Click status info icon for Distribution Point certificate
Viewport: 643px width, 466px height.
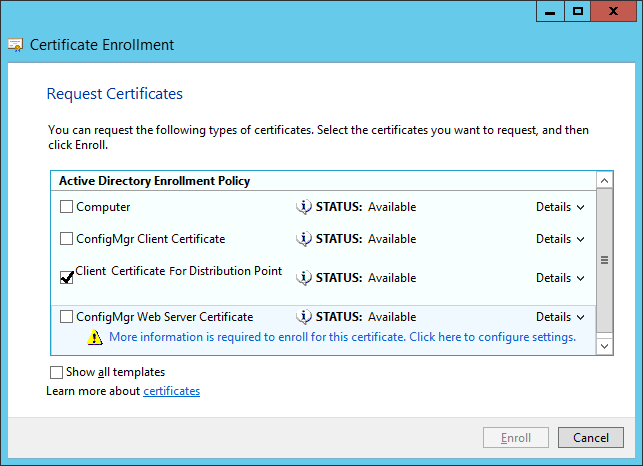click(x=304, y=278)
